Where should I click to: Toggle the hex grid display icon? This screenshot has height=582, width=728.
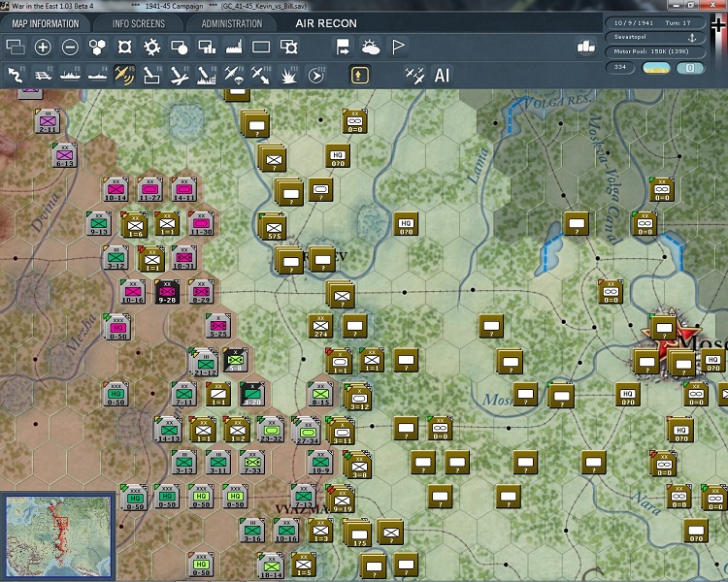97,47
